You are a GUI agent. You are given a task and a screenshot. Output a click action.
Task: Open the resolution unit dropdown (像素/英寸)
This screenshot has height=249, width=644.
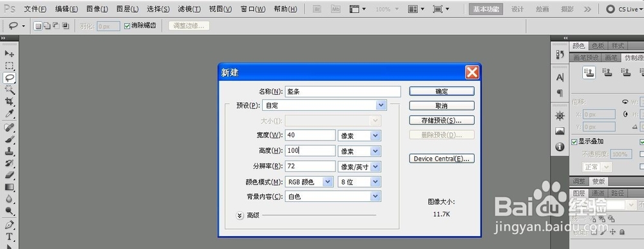359,166
